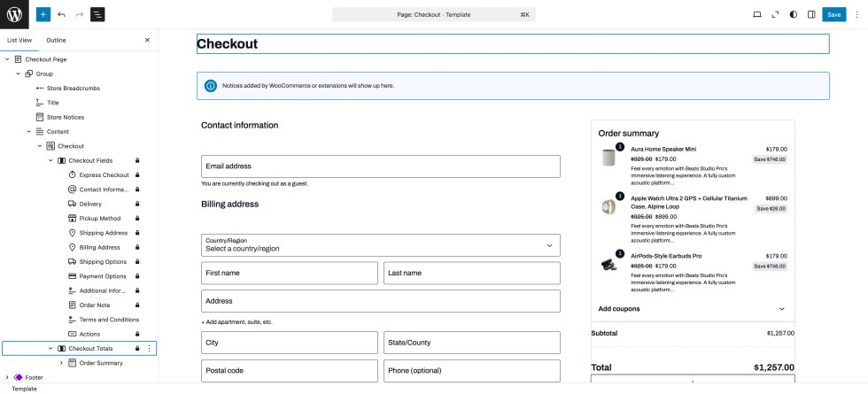Click the Payment Options card icon
868x394 pixels.
[72, 276]
